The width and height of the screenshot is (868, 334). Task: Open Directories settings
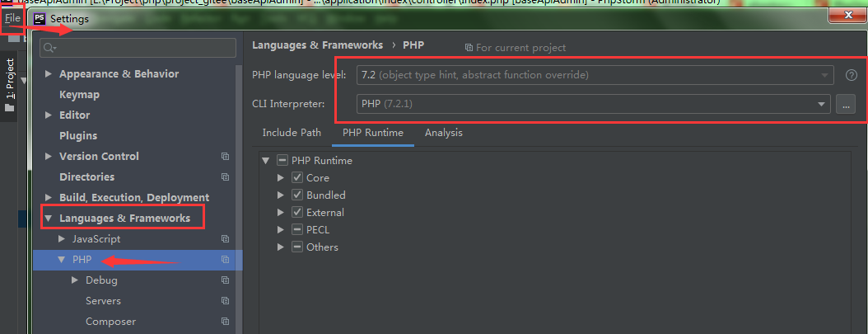pyautogui.click(x=87, y=176)
